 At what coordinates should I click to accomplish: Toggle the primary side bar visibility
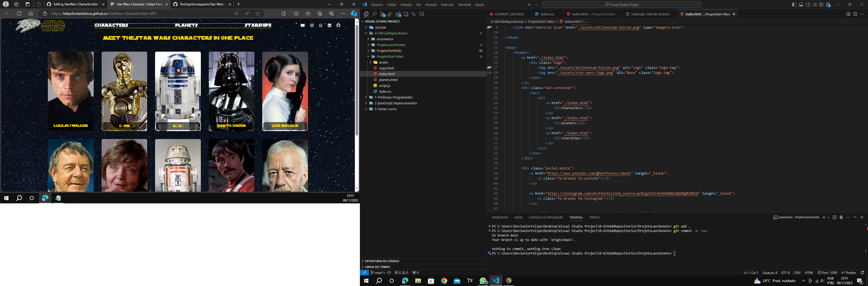(794, 5)
